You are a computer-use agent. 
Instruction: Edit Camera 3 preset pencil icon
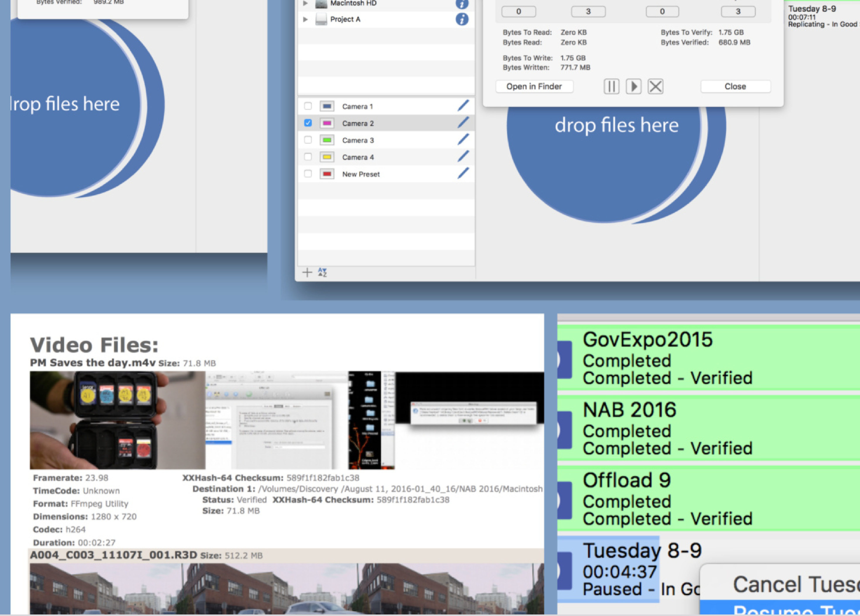[463, 140]
